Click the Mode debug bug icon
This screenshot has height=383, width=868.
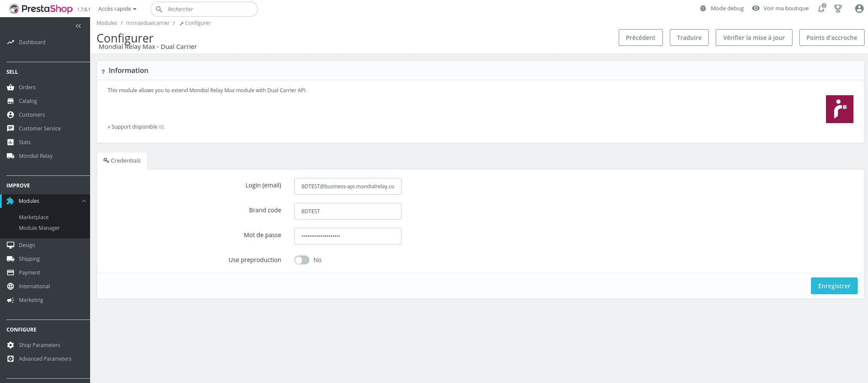click(703, 9)
